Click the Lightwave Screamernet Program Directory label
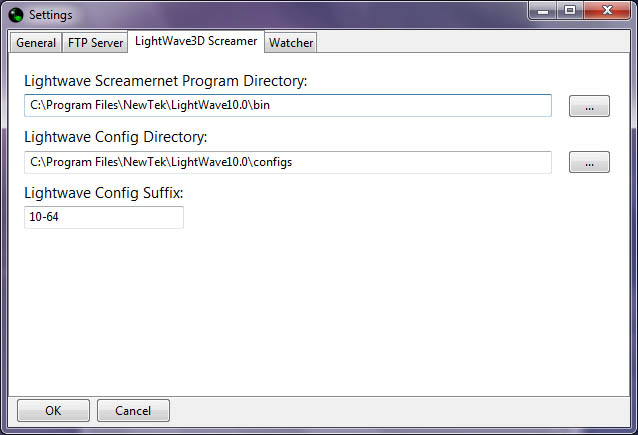The image size is (638, 435). point(165,80)
